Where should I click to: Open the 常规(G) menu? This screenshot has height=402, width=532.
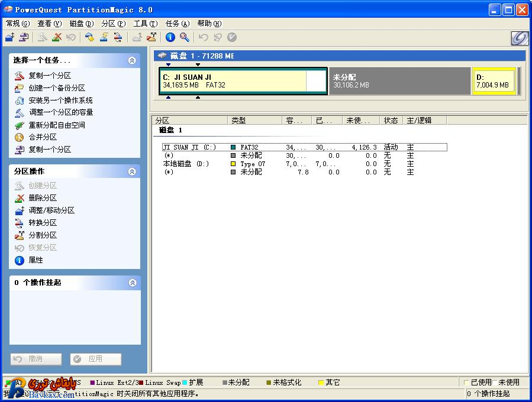pos(18,24)
